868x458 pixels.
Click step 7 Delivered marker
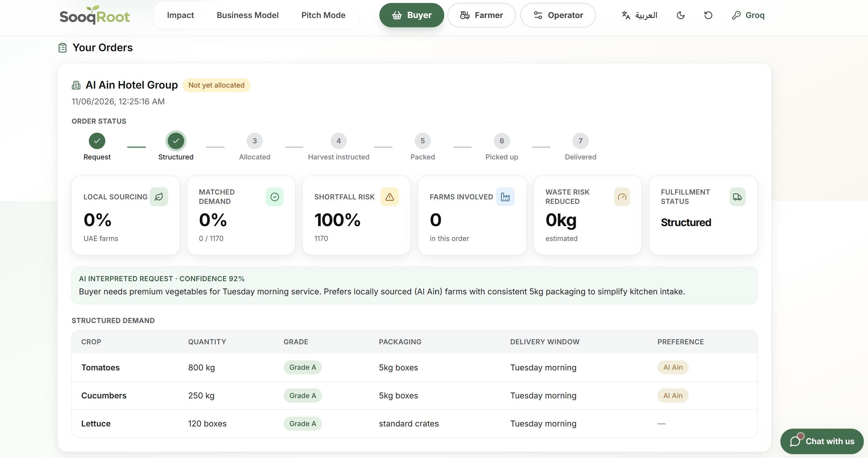pyautogui.click(x=580, y=140)
